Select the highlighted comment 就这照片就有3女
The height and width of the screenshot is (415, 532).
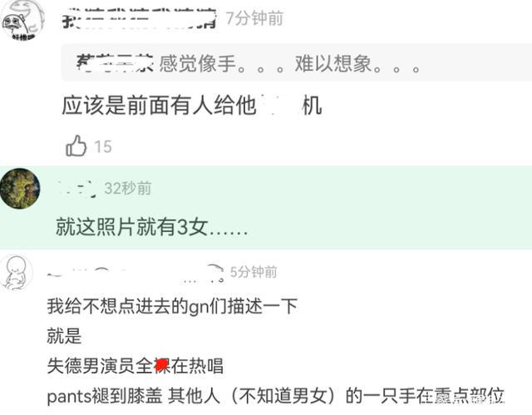pyautogui.click(x=151, y=227)
